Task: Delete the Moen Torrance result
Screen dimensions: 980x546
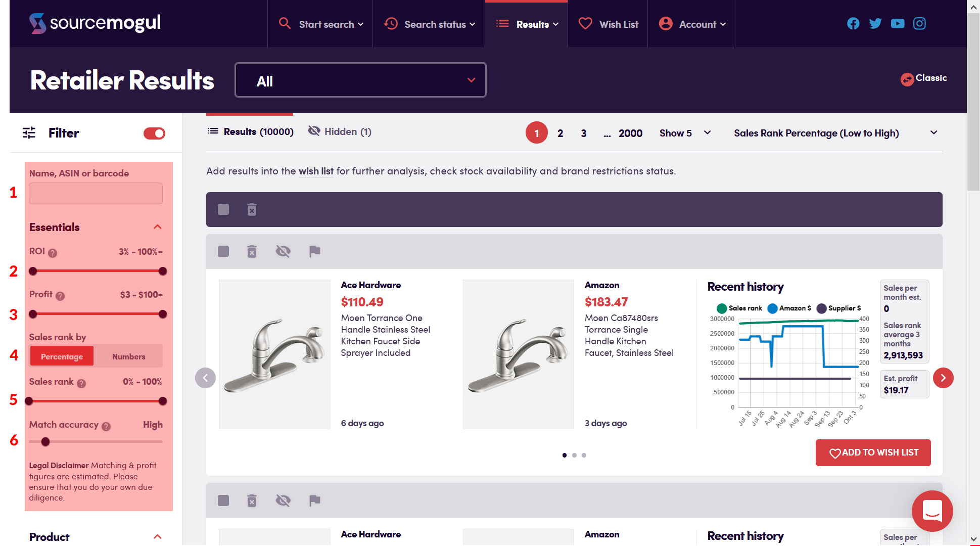Action: point(252,251)
